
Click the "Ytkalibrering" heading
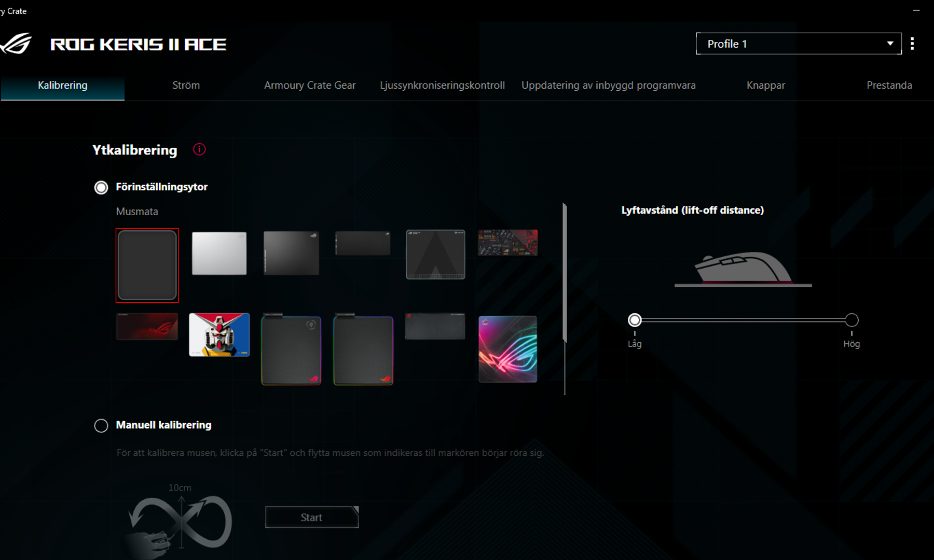pos(135,150)
